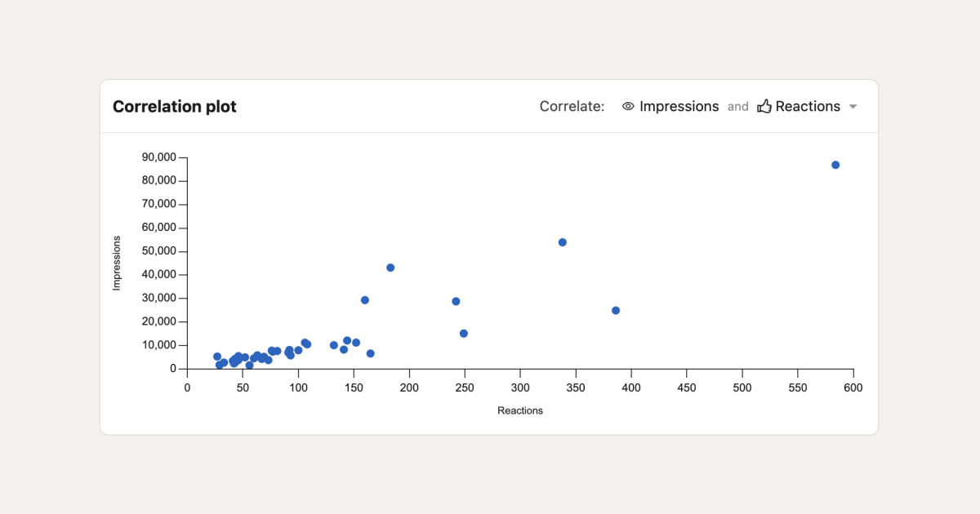The width and height of the screenshot is (980, 514).
Task: Click the eye icon next to Impressions
Action: pos(628,106)
